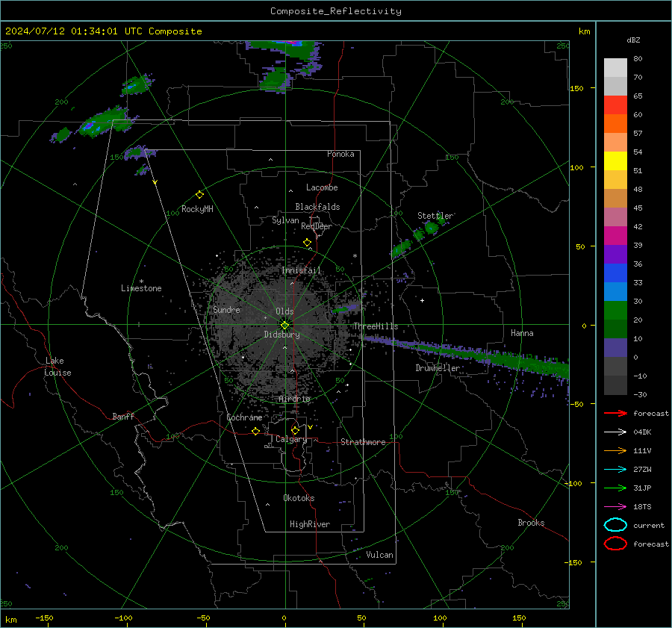
Task: Click the yellow diamond marker below RedDeer
Action: coord(307,243)
